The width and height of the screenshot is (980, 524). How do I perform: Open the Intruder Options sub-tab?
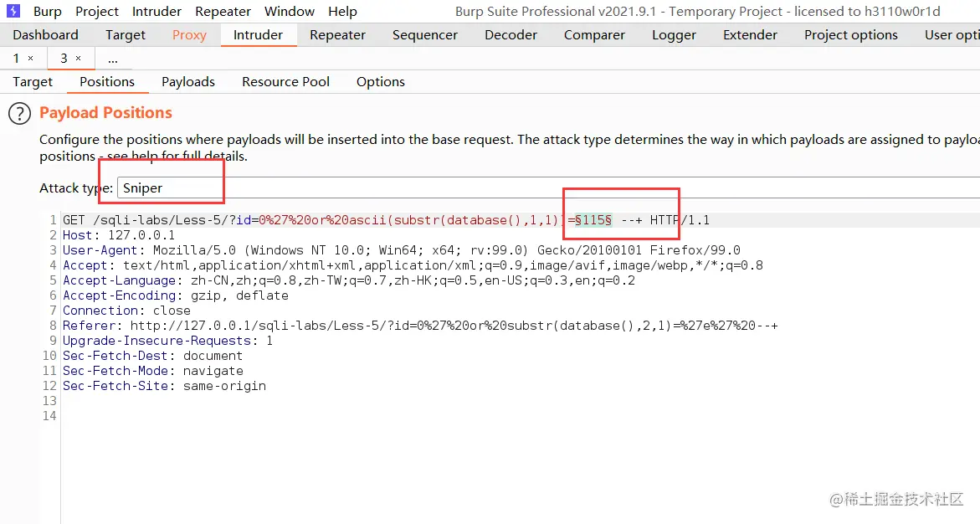tap(381, 82)
